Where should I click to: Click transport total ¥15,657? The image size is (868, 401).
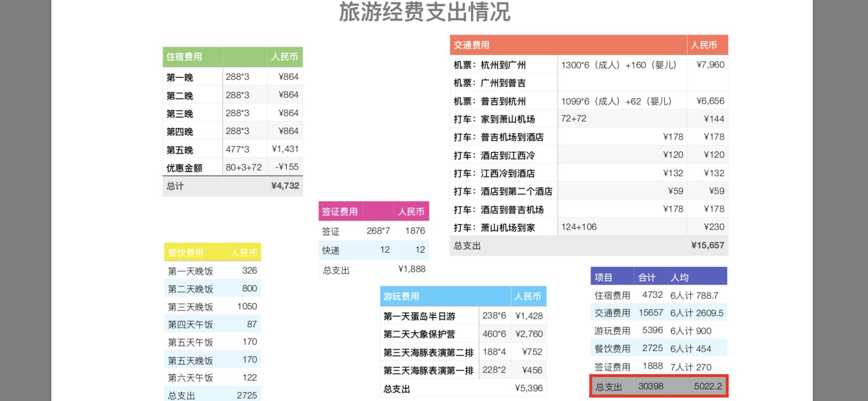click(708, 246)
